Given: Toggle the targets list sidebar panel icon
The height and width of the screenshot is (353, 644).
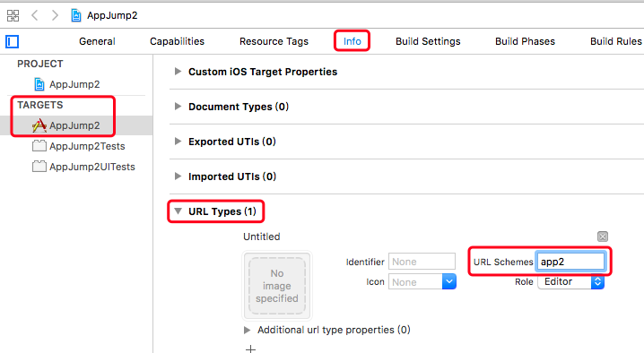Looking at the screenshot, I should point(13,41).
